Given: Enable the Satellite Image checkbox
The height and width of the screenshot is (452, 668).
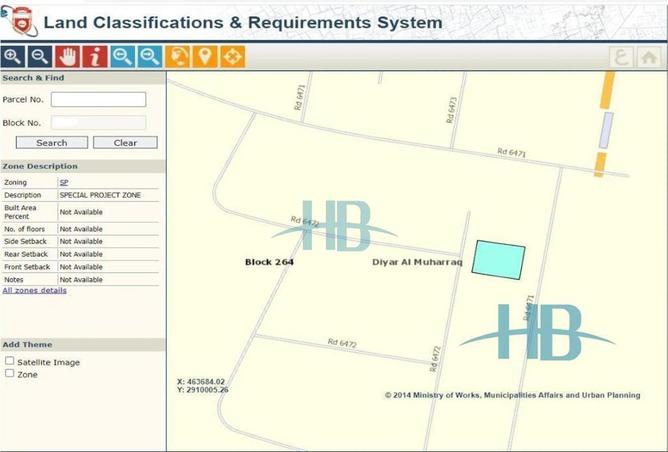Looking at the screenshot, I should tap(10, 362).
